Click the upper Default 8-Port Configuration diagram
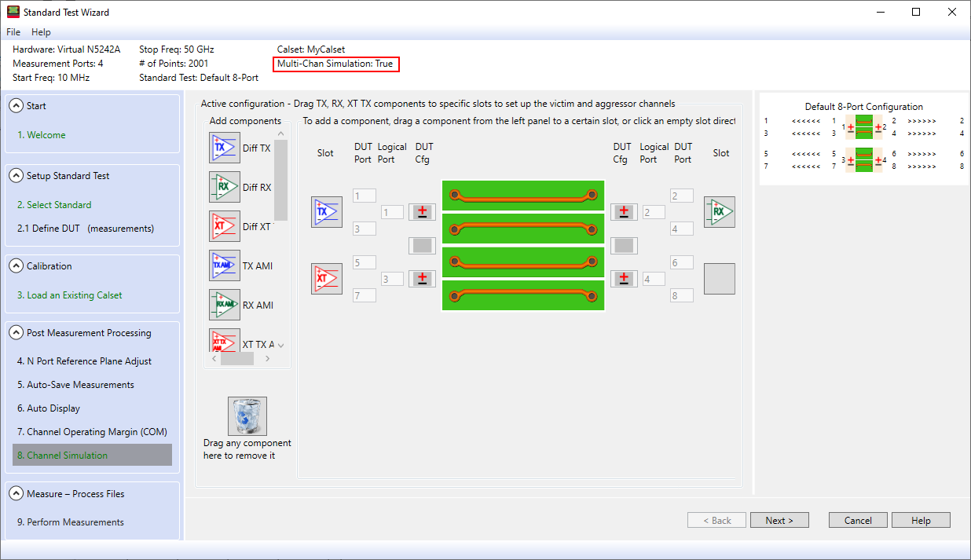This screenshot has width=971, height=560. 863,127
